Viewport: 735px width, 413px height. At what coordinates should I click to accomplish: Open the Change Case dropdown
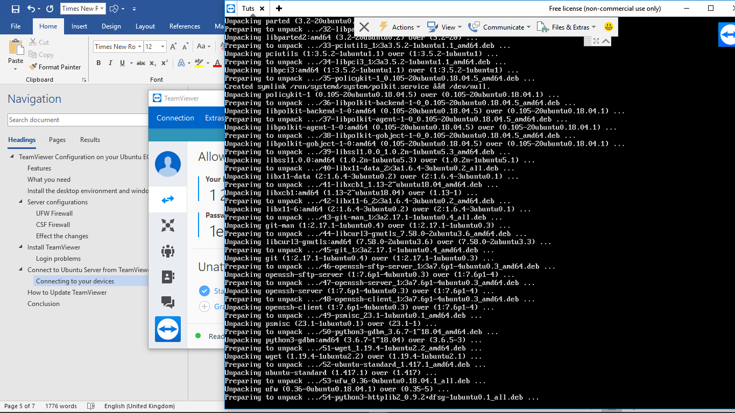203,46
